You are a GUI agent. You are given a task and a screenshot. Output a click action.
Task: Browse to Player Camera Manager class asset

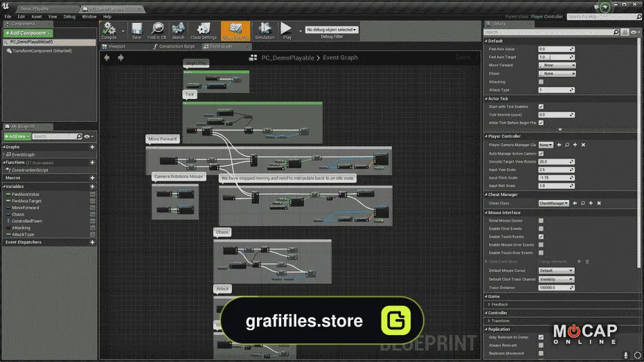coord(567,145)
